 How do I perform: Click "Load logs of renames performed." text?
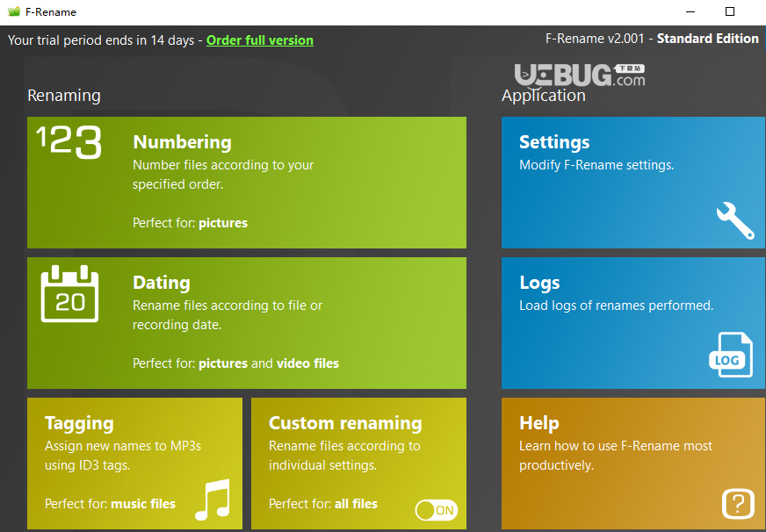click(x=617, y=306)
